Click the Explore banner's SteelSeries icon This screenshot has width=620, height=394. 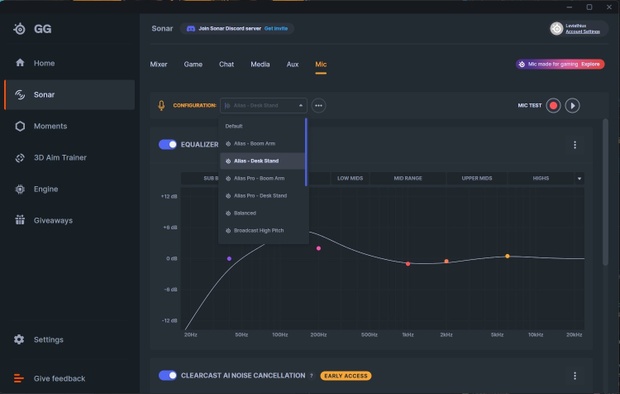tap(522, 64)
